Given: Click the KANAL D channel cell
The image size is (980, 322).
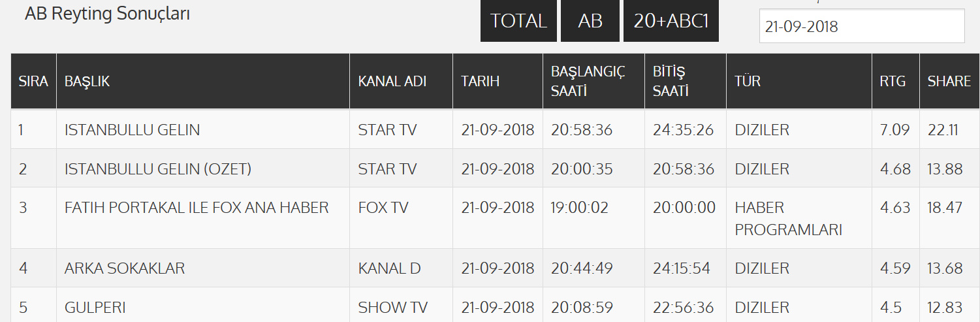Looking at the screenshot, I should (389, 268).
